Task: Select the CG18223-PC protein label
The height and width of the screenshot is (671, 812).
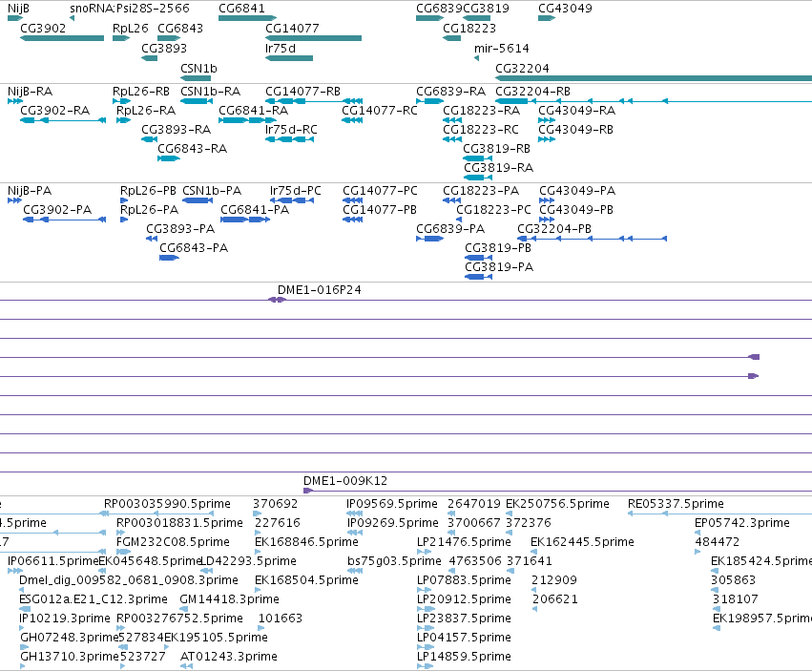Action: [x=493, y=210]
